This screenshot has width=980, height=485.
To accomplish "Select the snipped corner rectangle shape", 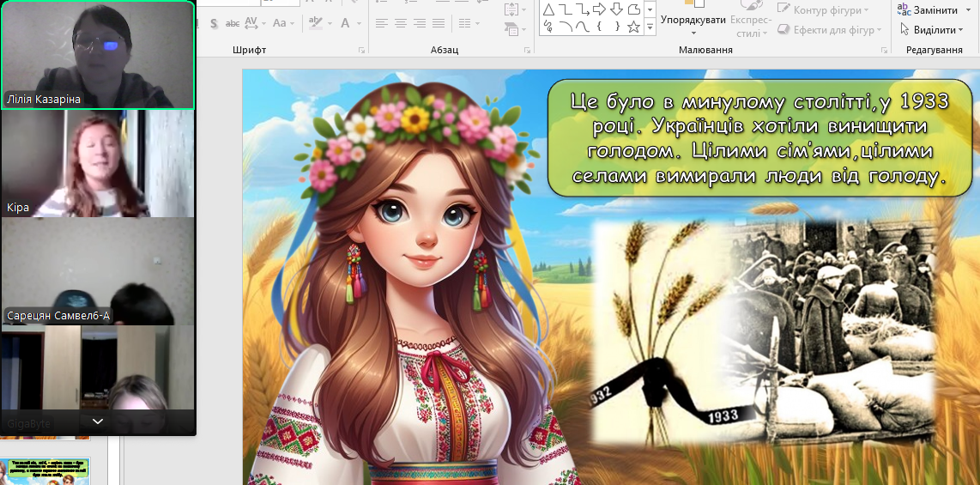I will pos(633,9).
